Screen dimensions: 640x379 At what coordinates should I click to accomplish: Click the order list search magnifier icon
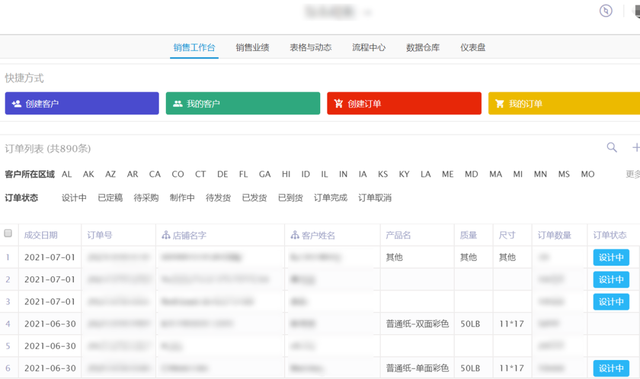point(611,147)
